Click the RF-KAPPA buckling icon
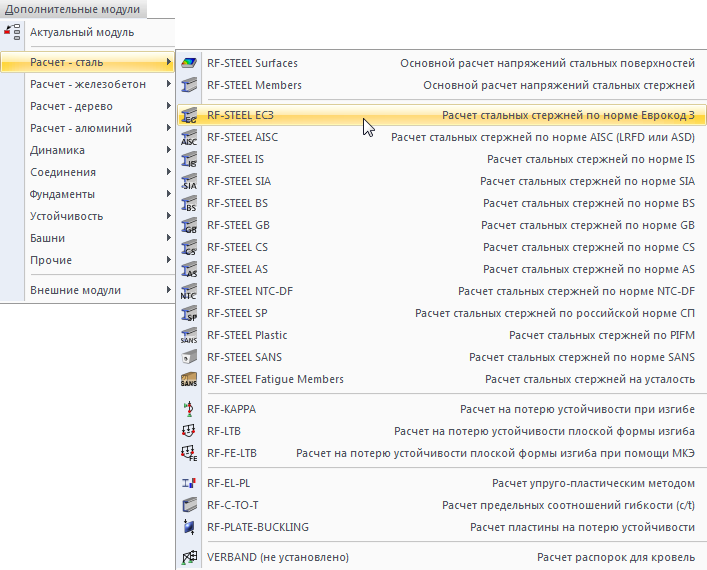The image size is (707, 570). (x=189, y=410)
